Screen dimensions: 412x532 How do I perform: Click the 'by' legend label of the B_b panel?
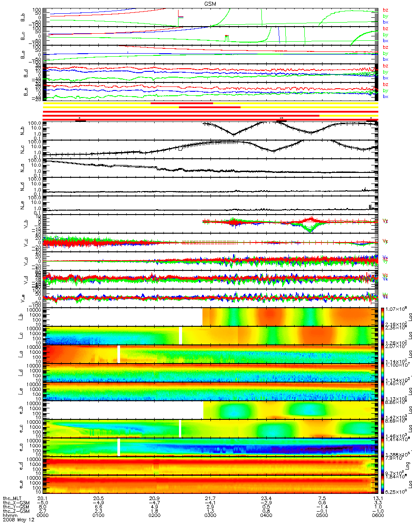click(385, 16)
